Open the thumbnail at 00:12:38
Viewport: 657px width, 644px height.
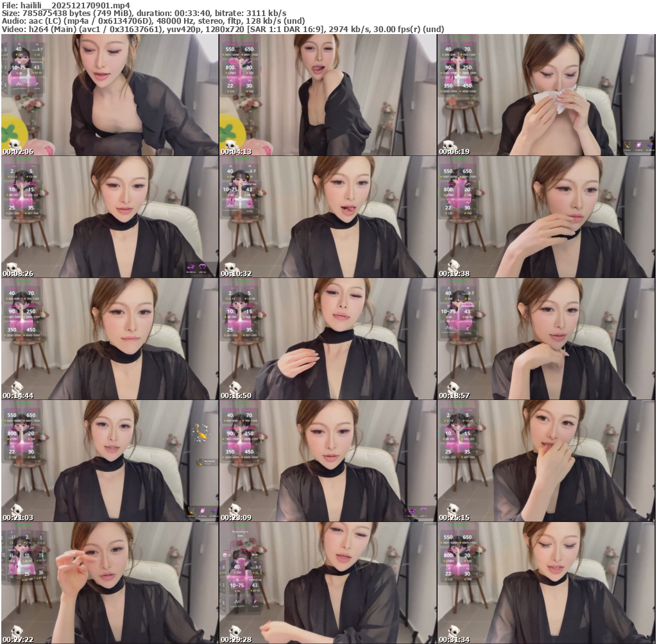point(546,217)
